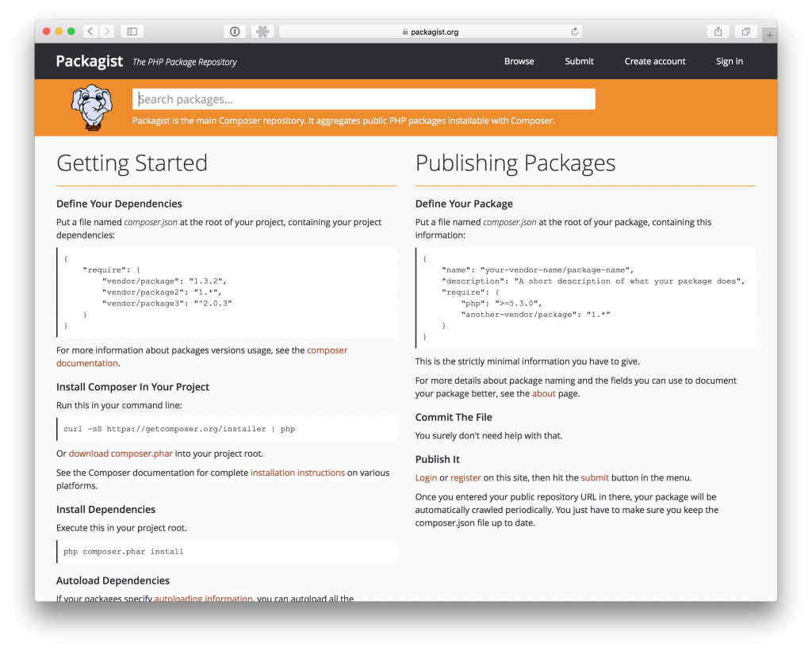Click the Login link under Publish It
The height and width of the screenshot is (651, 812).
coord(426,478)
